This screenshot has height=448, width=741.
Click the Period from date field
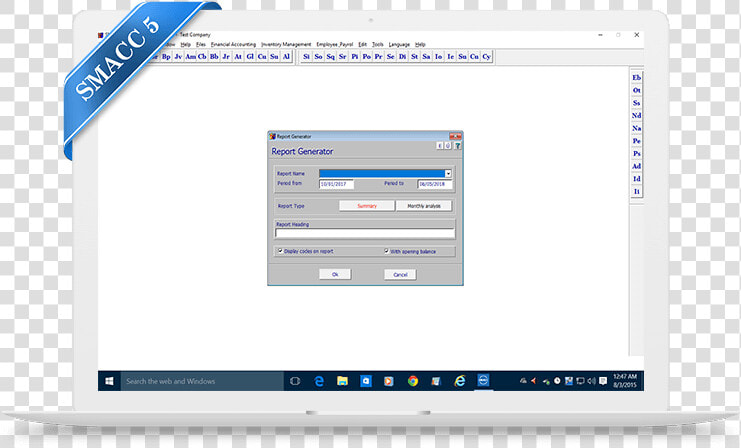[336, 184]
